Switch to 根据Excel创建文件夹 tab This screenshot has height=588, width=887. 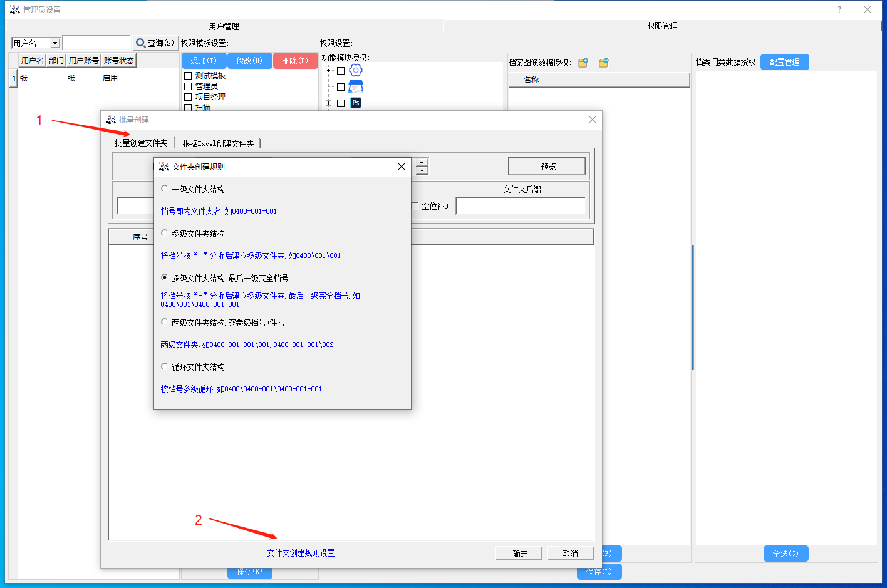pos(218,143)
